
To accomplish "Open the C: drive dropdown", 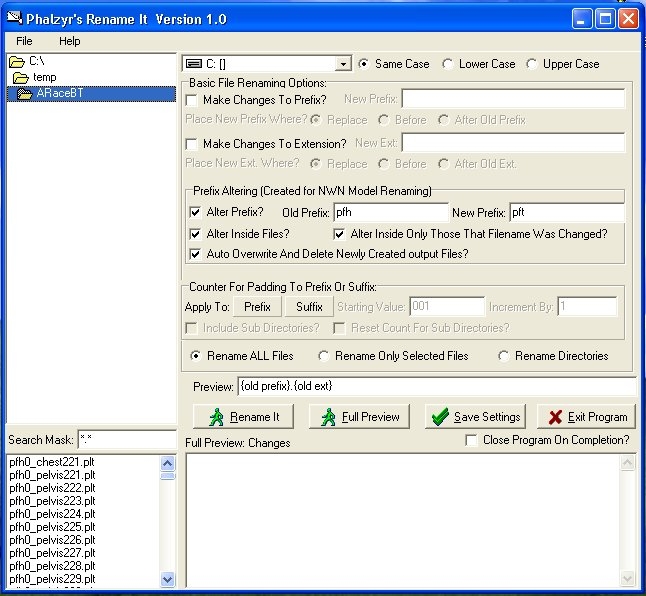I will [343, 64].
